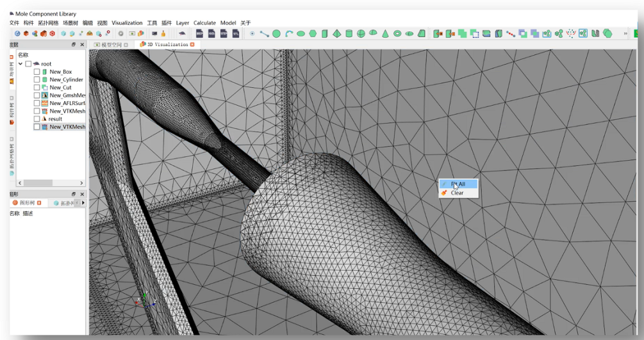644x340 pixels.
Task: Select the result tree item label
Action: pyautogui.click(x=55, y=118)
